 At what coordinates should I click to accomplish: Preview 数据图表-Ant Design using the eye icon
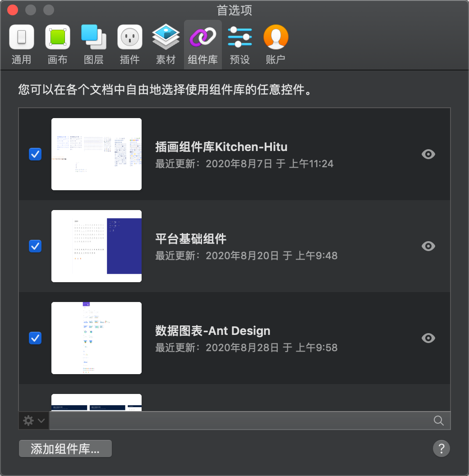click(428, 338)
